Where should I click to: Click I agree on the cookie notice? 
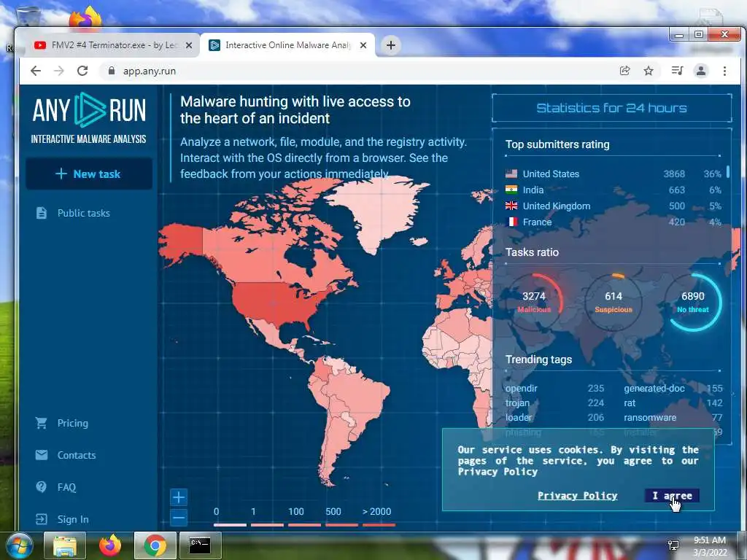672,496
